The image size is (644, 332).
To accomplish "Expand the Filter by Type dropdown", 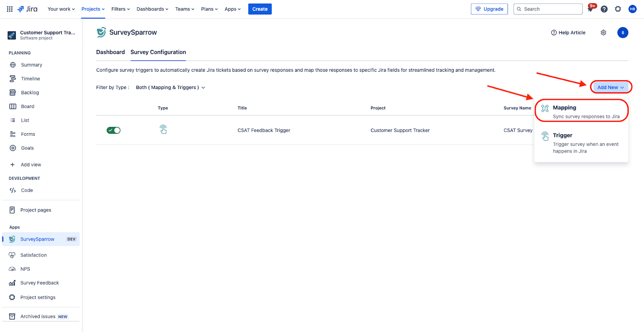I will click(170, 87).
